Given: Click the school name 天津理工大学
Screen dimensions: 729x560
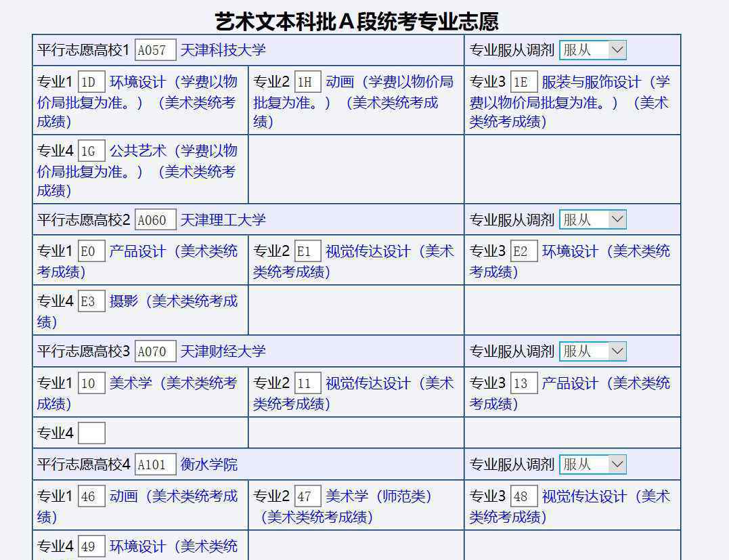Looking at the screenshot, I should pyautogui.click(x=223, y=219).
